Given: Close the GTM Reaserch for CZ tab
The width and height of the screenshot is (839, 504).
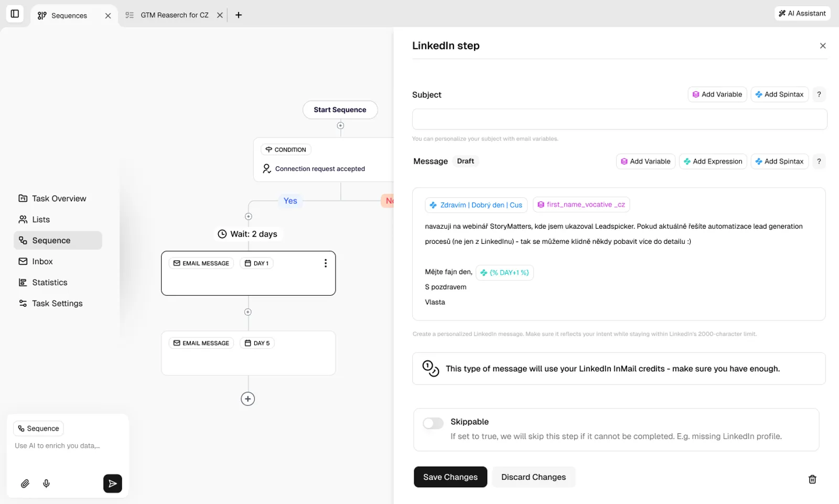Looking at the screenshot, I should [x=220, y=15].
